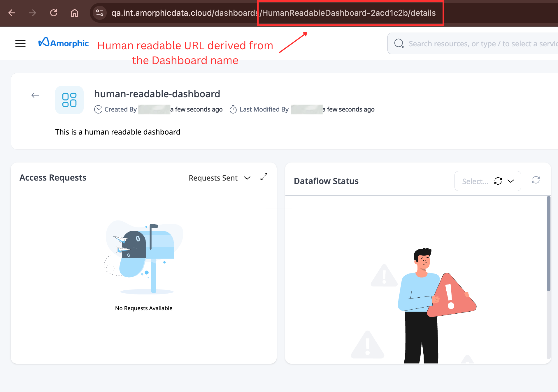Expand Access Requests widget to fullscreen
The height and width of the screenshot is (392, 558).
(264, 177)
